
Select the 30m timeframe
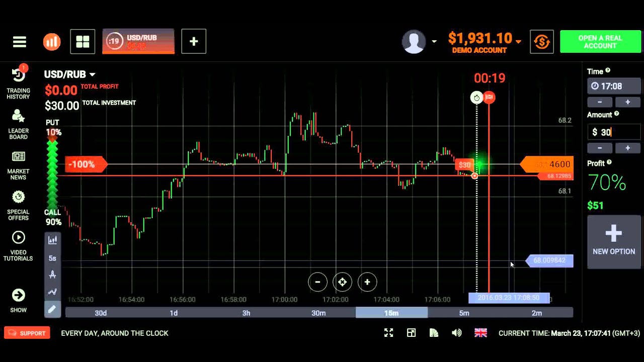pyautogui.click(x=318, y=313)
